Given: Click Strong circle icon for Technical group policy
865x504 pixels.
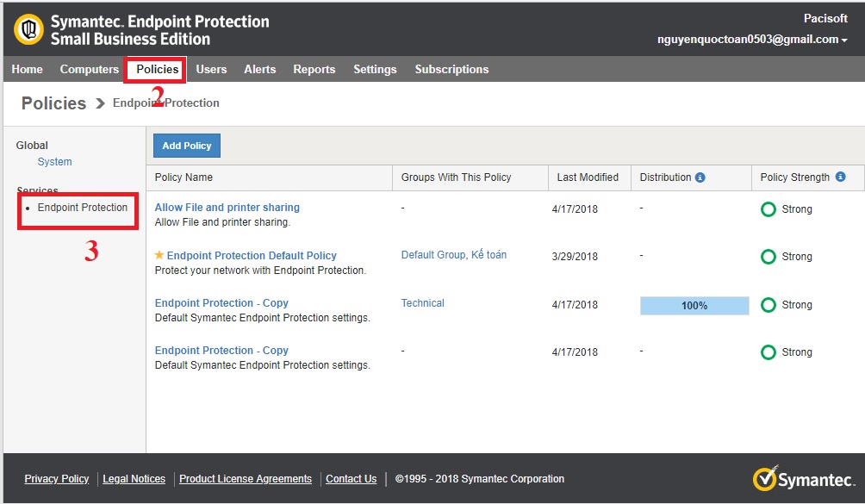Looking at the screenshot, I should pos(768,305).
